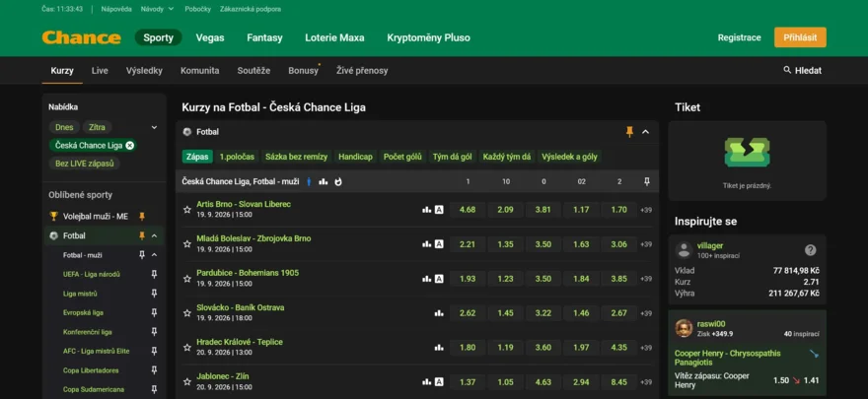Remove the Česká Chance Liga filter chip

[129, 146]
